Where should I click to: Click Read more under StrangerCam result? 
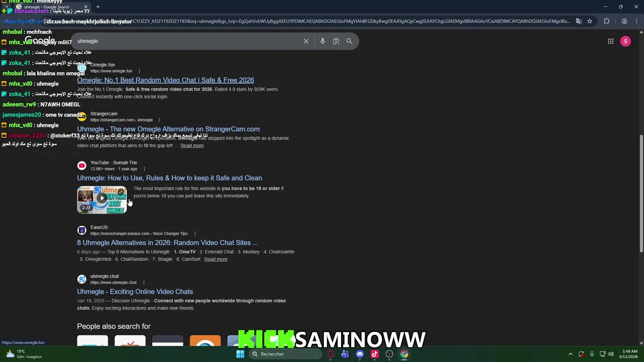pyautogui.click(x=192, y=146)
